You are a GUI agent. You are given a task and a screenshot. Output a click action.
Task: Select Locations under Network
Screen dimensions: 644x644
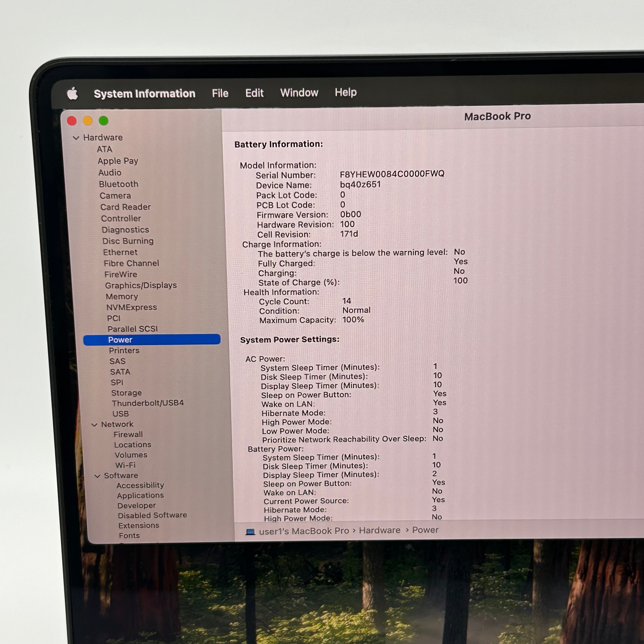133,445
